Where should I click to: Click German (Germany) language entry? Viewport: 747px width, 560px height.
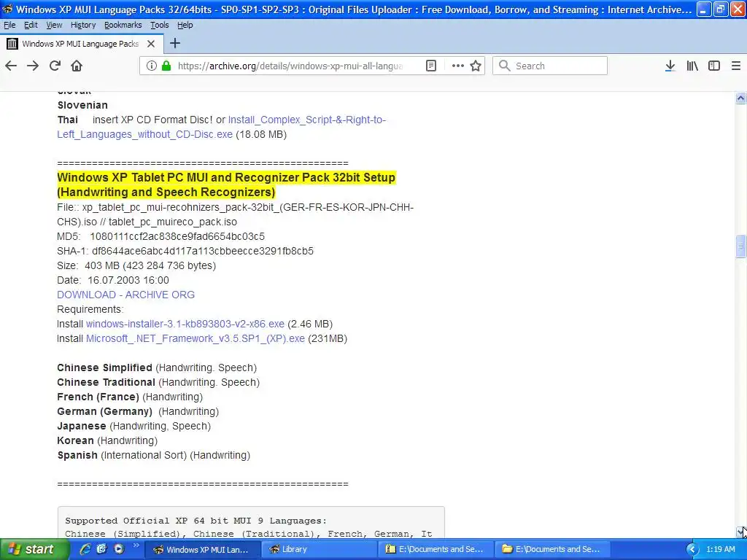pos(138,411)
